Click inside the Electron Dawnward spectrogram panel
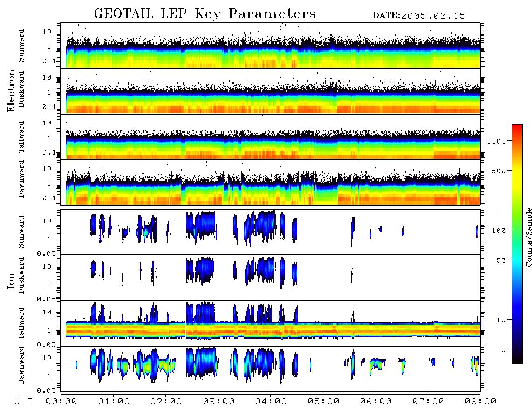 (270, 182)
